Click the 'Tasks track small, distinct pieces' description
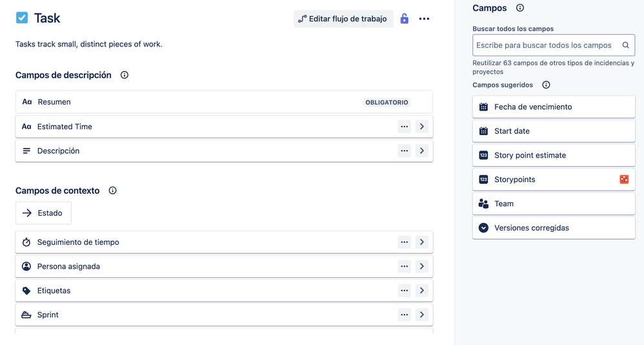The image size is (644, 345). click(88, 44)
